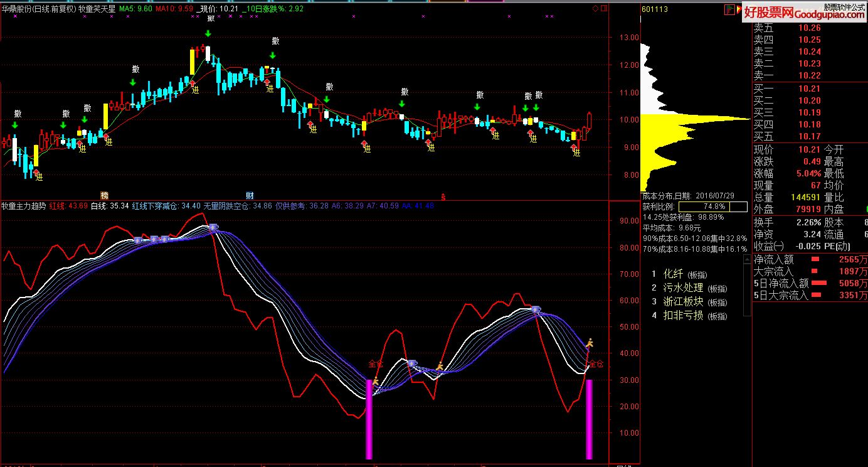Open the 浙江板块 sector link

684,301
